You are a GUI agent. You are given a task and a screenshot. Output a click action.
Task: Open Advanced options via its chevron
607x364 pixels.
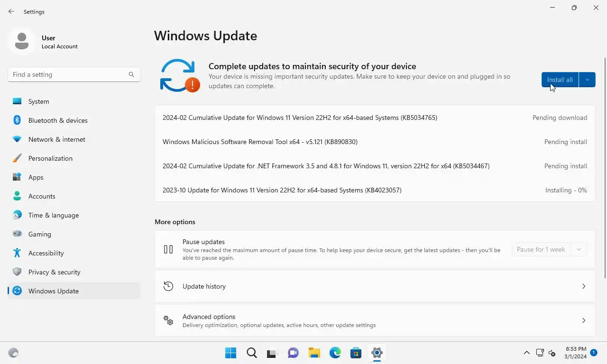[584, 320]
